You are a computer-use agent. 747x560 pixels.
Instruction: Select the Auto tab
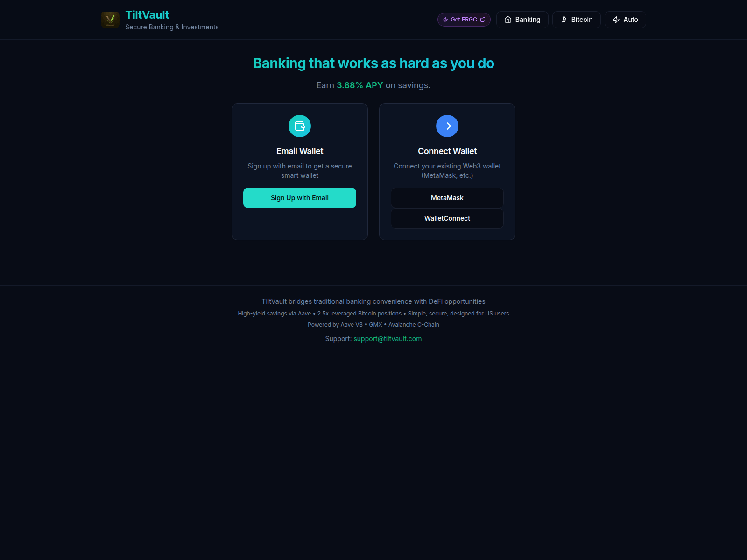point(625,20)
